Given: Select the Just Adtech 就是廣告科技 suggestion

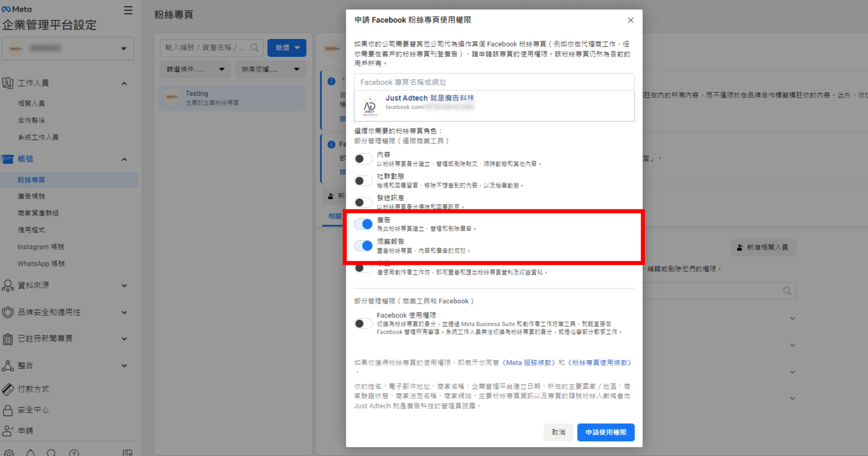Looking at the screenshot, I should point(494,106).
